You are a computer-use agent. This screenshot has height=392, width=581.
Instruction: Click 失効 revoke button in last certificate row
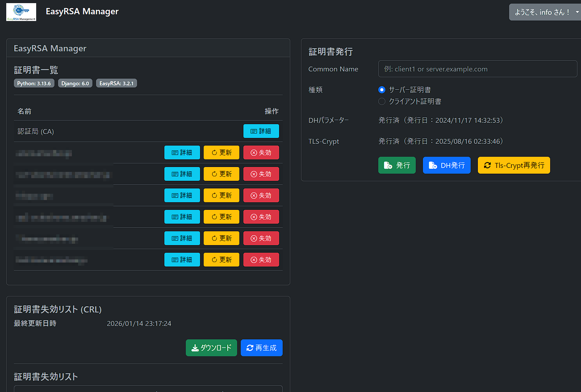(261, 260)
